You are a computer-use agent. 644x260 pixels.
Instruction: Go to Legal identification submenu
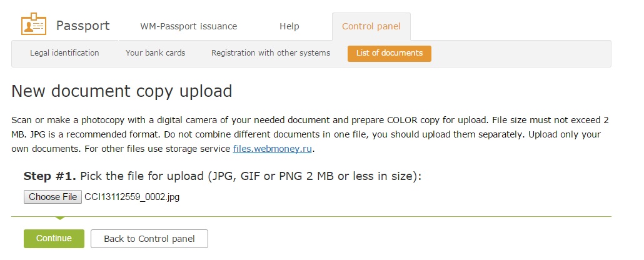tap(64, 53)
